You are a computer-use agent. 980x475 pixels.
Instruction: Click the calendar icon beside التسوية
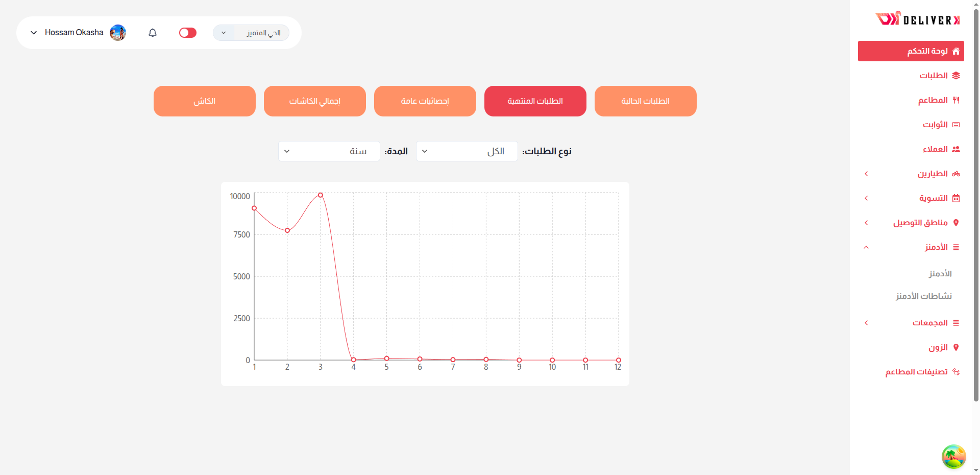[956, 198]
